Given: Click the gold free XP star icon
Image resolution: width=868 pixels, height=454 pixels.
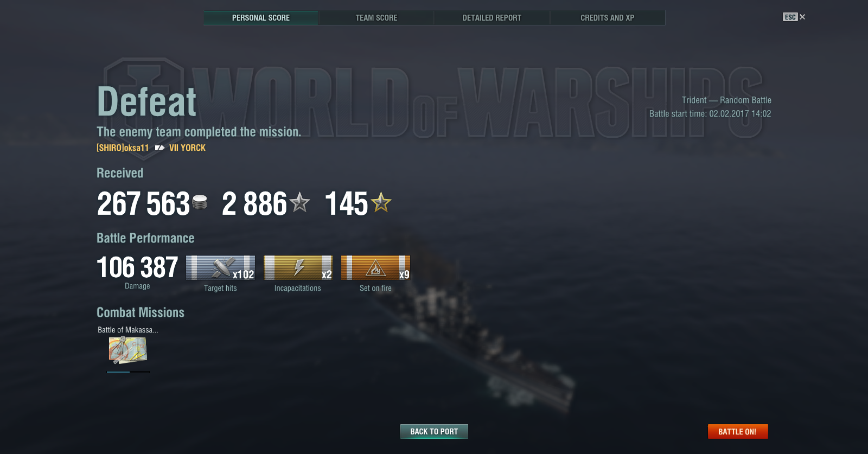Looking at the screenshot, I should [381, 202].
